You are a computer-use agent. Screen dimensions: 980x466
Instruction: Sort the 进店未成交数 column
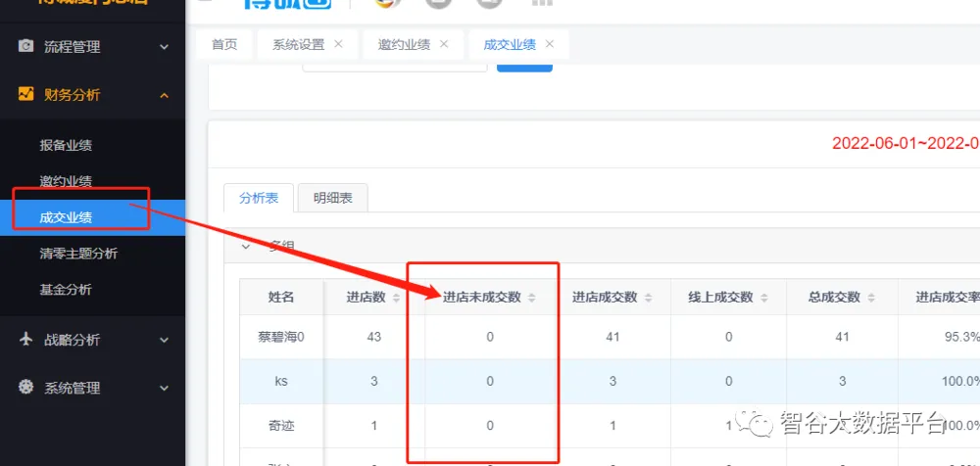pos(543,298)
